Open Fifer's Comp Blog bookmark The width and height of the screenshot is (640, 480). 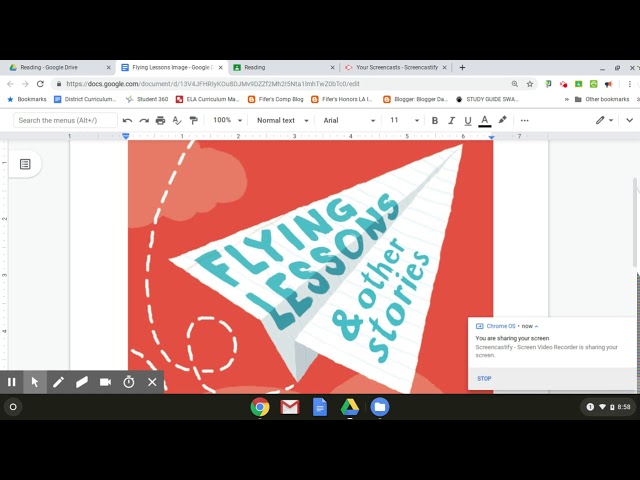[x=276, y=99]
